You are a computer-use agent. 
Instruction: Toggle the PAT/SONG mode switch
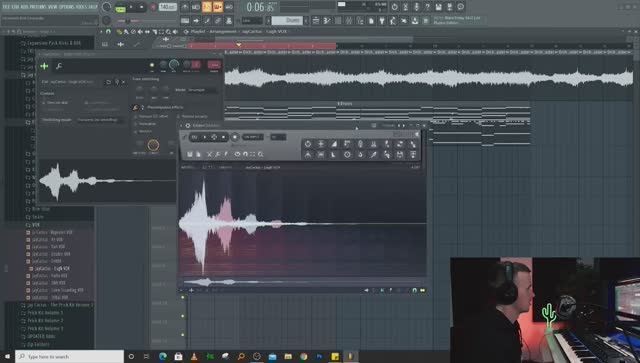pyautogui.click(x=120, y=8)
